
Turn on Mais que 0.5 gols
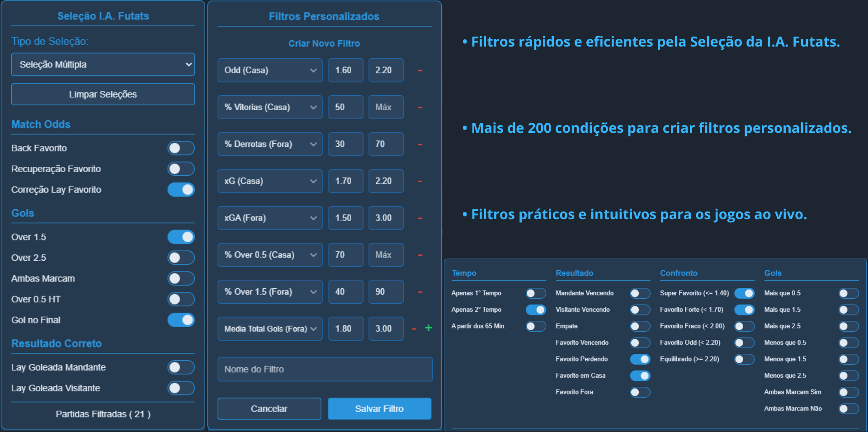[x=849, y=294]
